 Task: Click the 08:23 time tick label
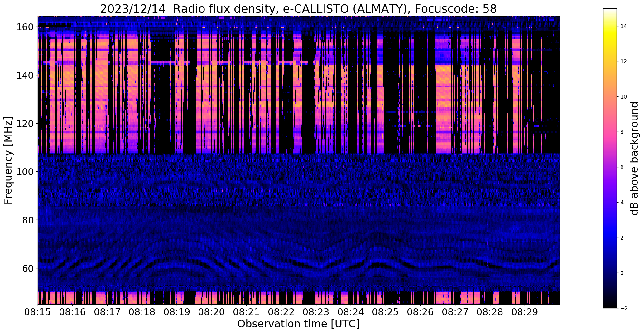tap(316, 312)
